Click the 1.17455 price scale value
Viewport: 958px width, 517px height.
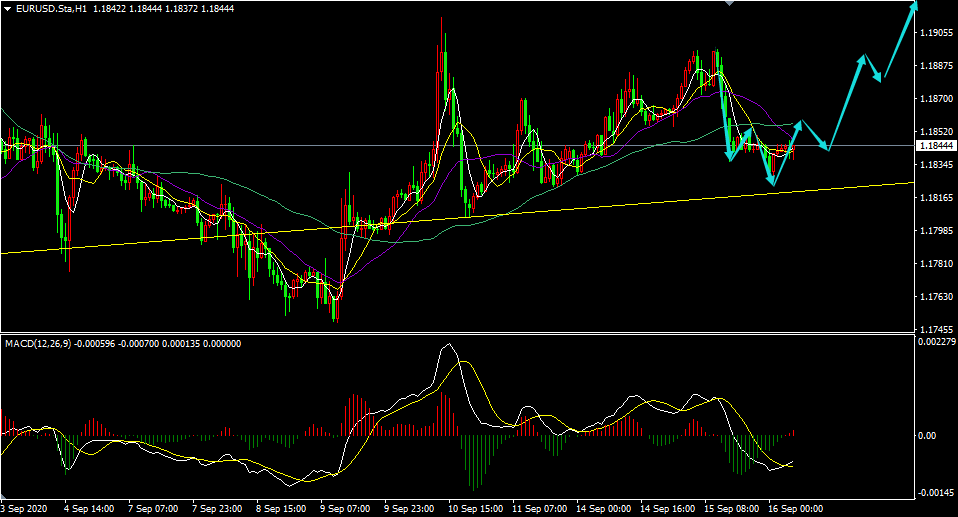pos(937,329)
